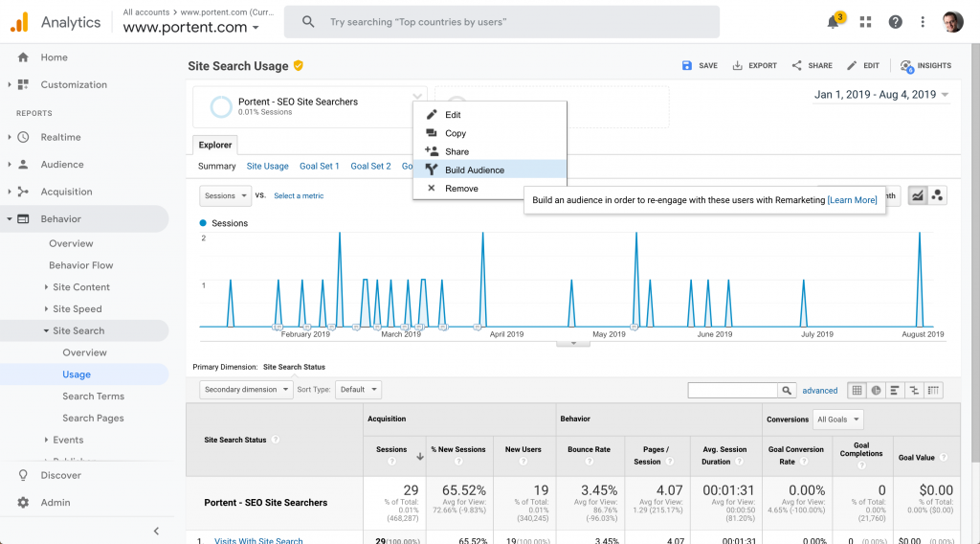Screen dimensions: 980x544
Task: Select the Explorer tab
Action: point(215,145)
